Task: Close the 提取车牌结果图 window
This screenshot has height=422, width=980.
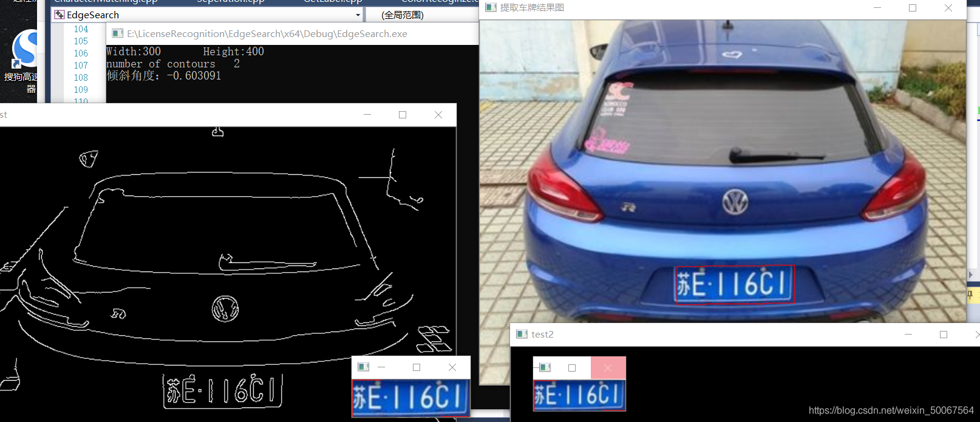Action: pyautogui.click(x=948, y=8)
